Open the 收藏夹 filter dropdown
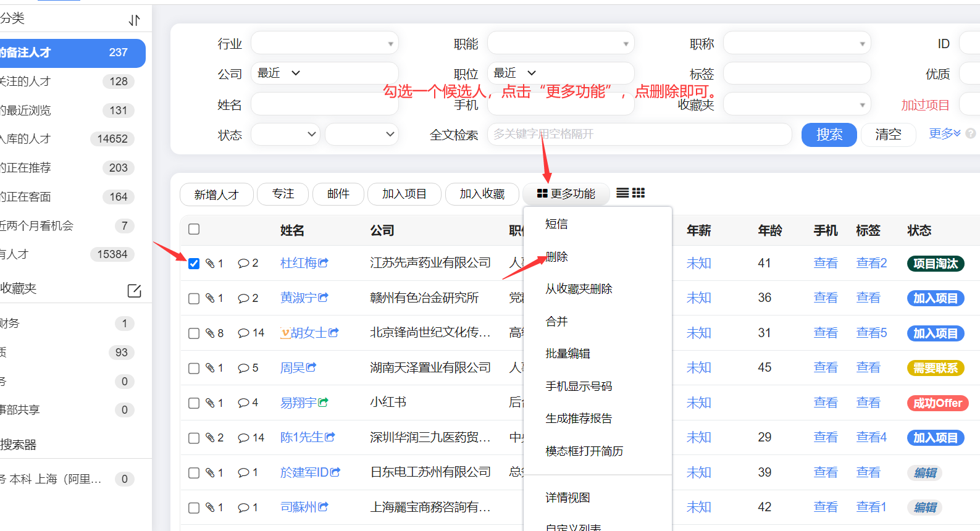Viewport: 980px width, 531px height. click(x=797, y=104)
